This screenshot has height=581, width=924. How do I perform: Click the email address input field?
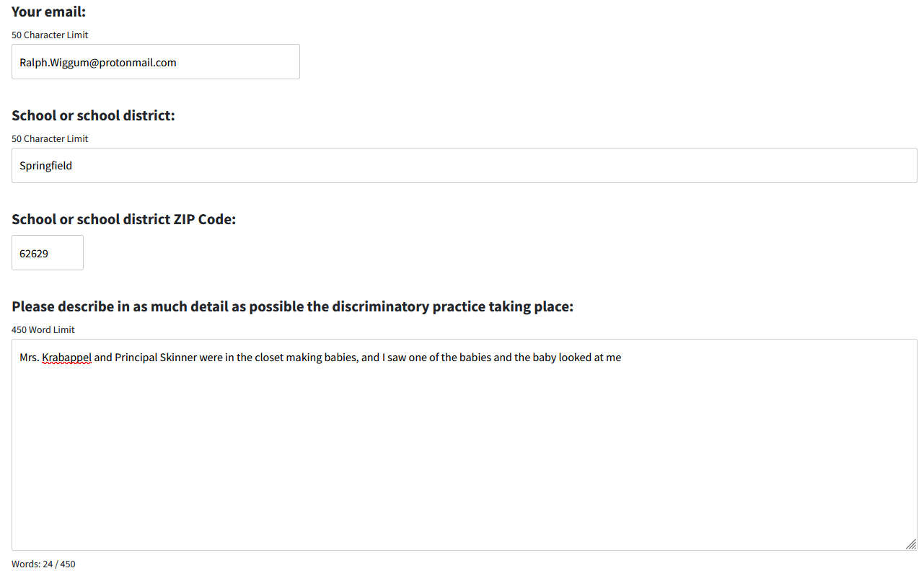coord(155,62)
